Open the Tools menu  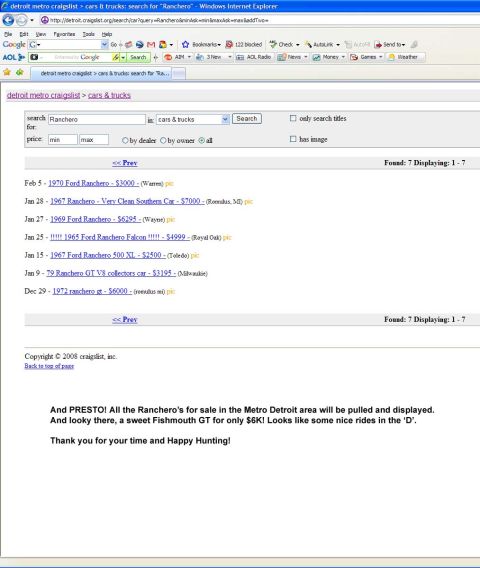tap(88, 34)
